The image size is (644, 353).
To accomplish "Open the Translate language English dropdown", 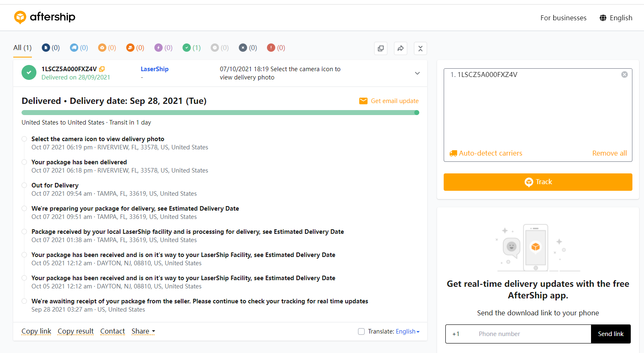I will click(x=407, y=331).
